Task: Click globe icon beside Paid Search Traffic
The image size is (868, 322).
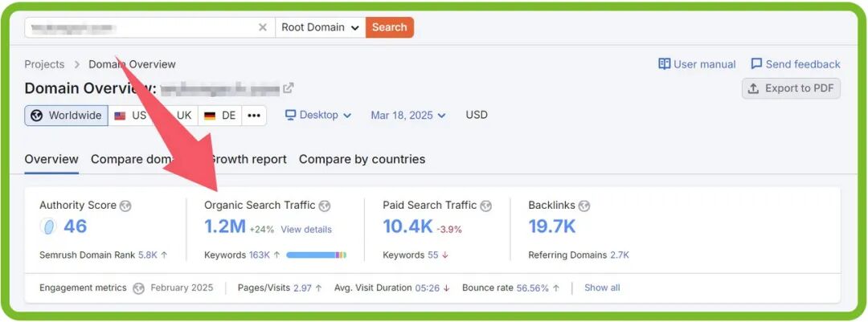Action: [x=485, y=206]
